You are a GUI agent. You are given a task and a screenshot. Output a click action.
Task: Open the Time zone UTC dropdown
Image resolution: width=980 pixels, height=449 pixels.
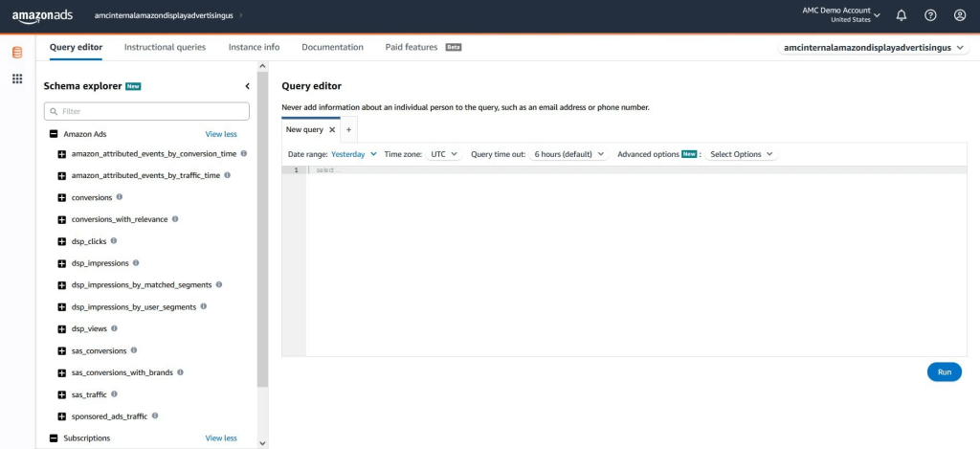(445, 154)
